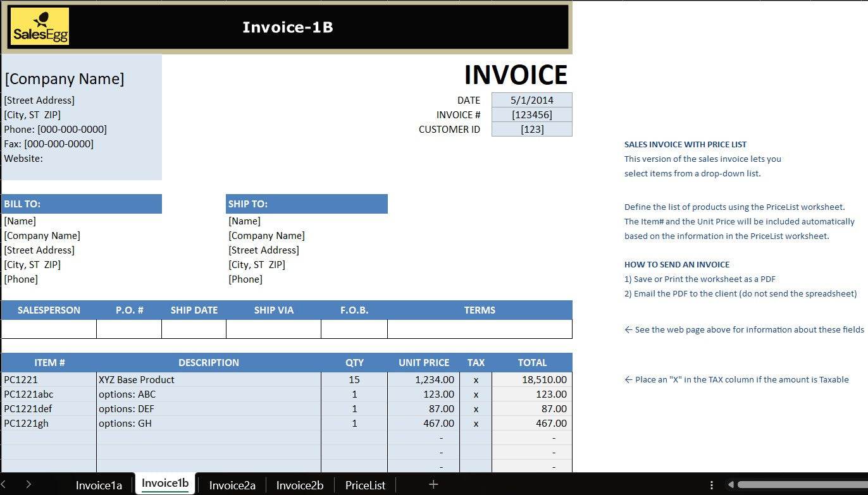868x495 pixels.
Task: Click the horizontal scroll left arrow
Action: (731, 485)
